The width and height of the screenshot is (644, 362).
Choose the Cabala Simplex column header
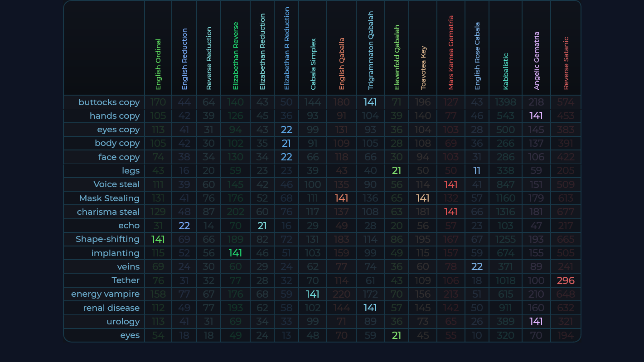(x=313, y=64)
